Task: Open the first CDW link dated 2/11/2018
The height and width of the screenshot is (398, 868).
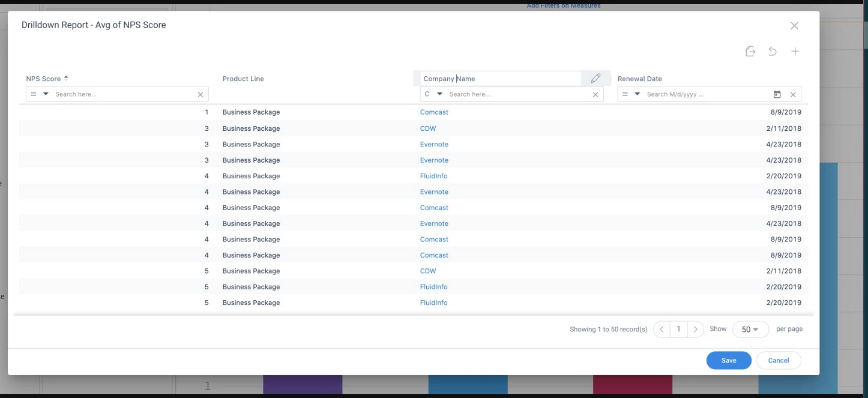Action: coord(428,128)
